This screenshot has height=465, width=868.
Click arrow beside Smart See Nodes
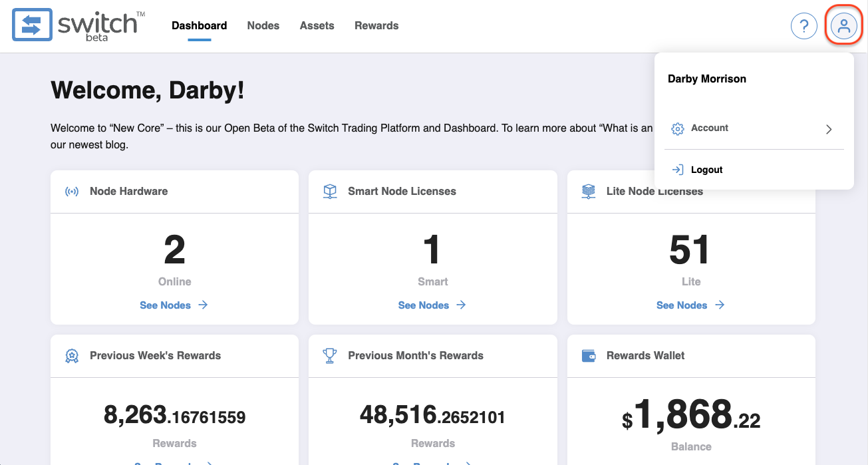pyautogui.click(x=461, y=305)
